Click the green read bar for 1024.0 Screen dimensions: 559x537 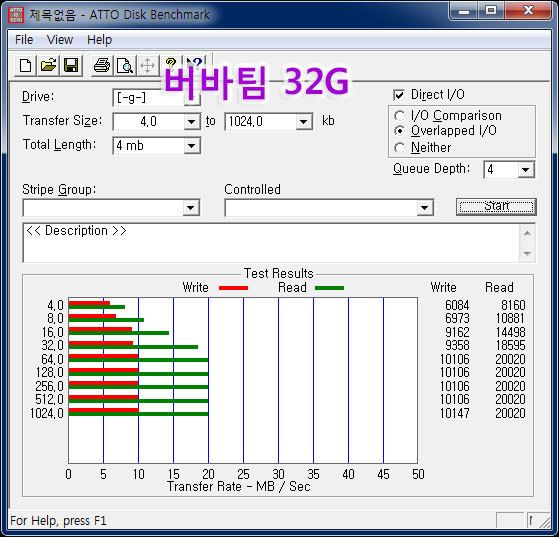tap(138, 414)
